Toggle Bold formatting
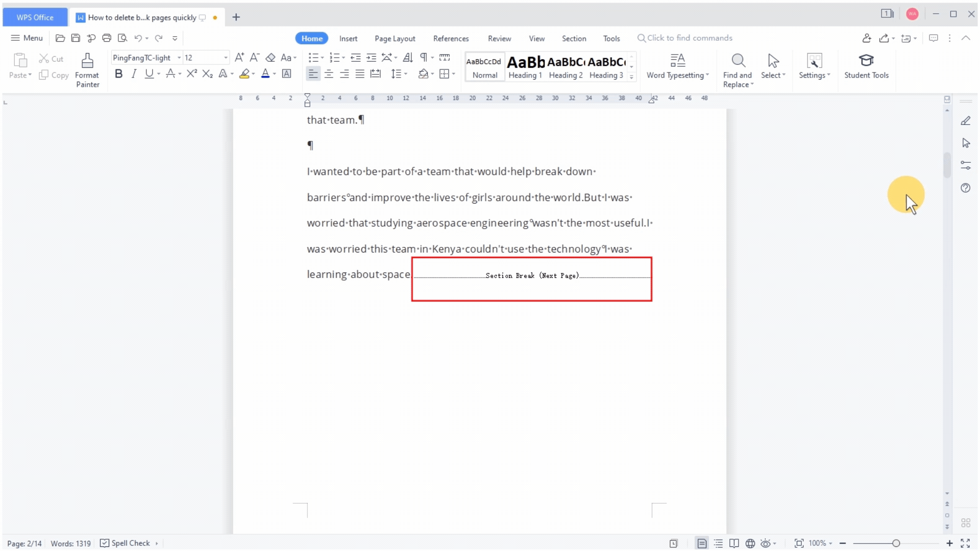This screenshot has height=551, width=980. (x=118, y=74)
